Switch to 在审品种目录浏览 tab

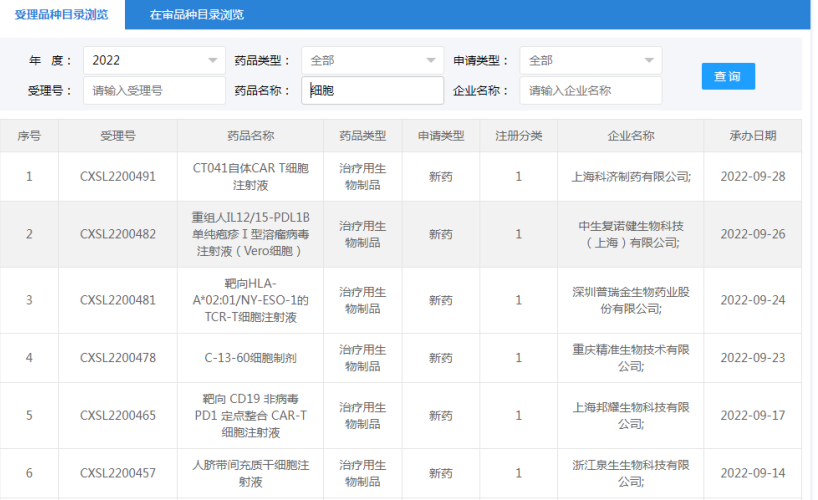(x=196, y=15)
